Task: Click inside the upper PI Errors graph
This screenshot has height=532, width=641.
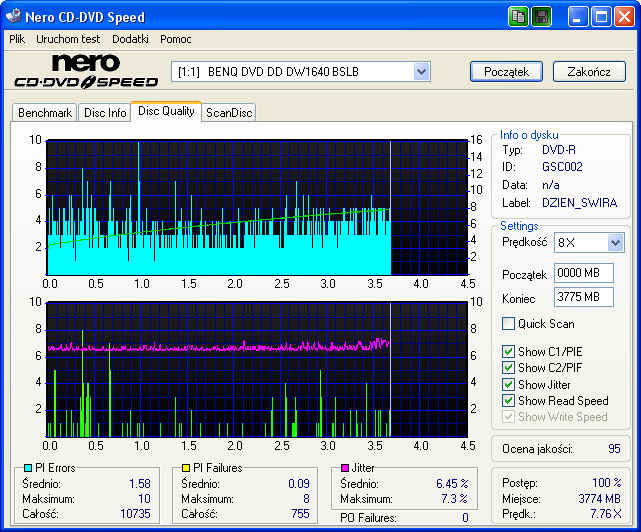Action: click(257, 208)
